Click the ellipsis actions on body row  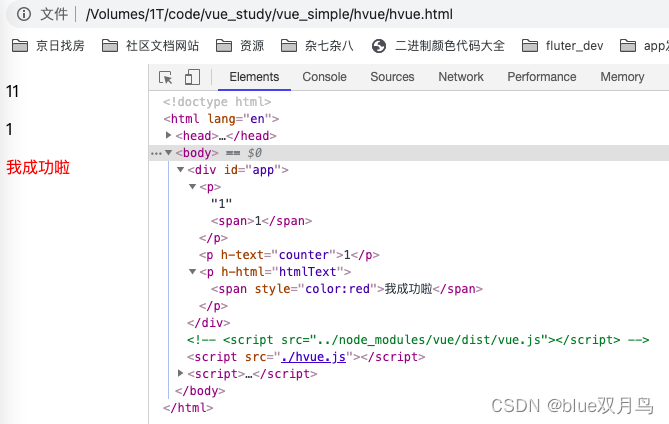[156, 153]
